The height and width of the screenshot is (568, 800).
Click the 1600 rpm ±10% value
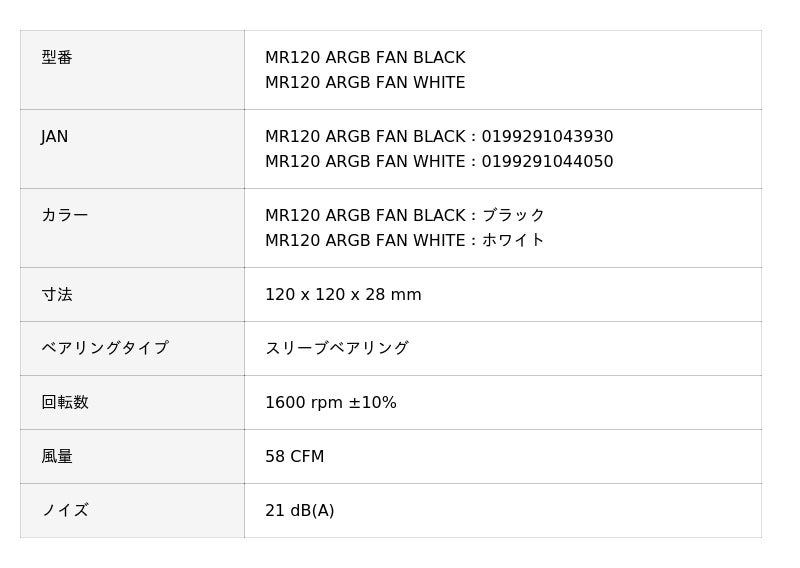click(331, 402)
